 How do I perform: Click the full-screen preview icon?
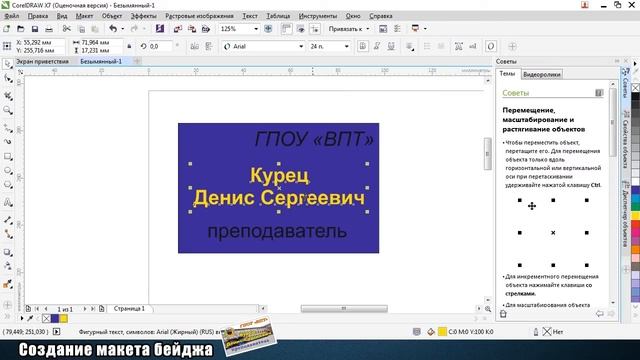pyautogui.click(x=268, y=29)
